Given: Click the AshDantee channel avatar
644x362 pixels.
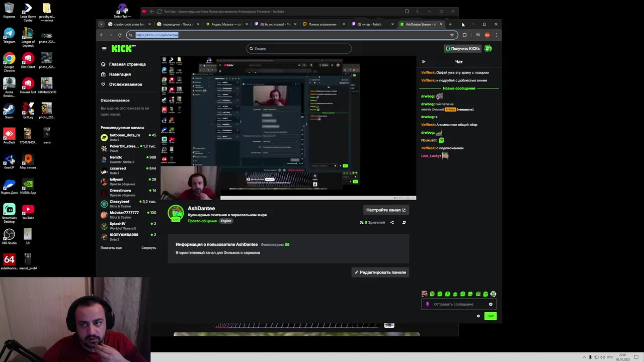Looking at the screenshot, I should [176, 213].
